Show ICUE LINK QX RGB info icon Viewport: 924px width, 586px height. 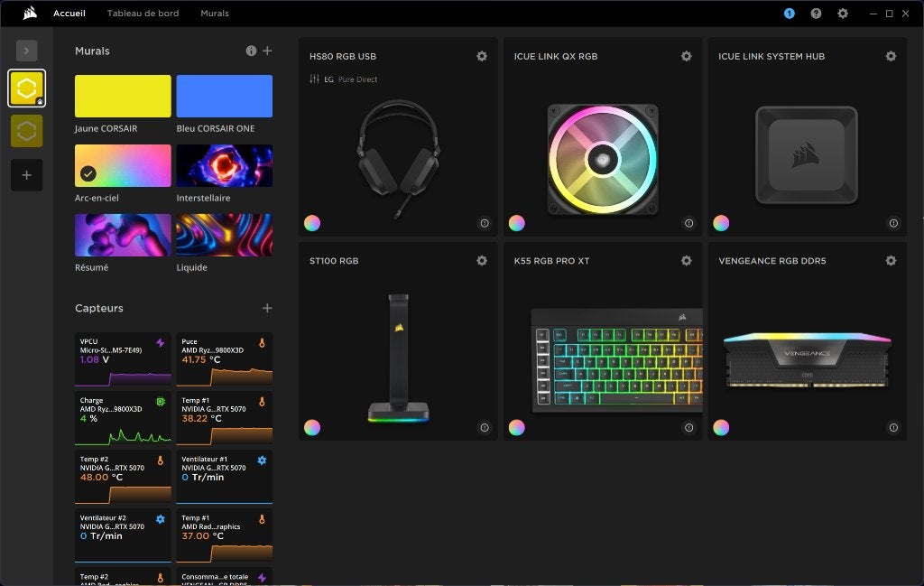[x=688, y=223]
